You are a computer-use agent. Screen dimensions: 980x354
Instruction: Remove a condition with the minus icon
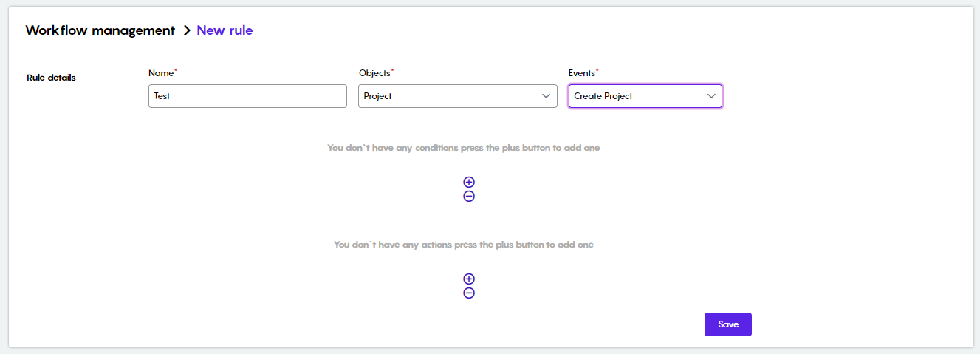[468, 196]
